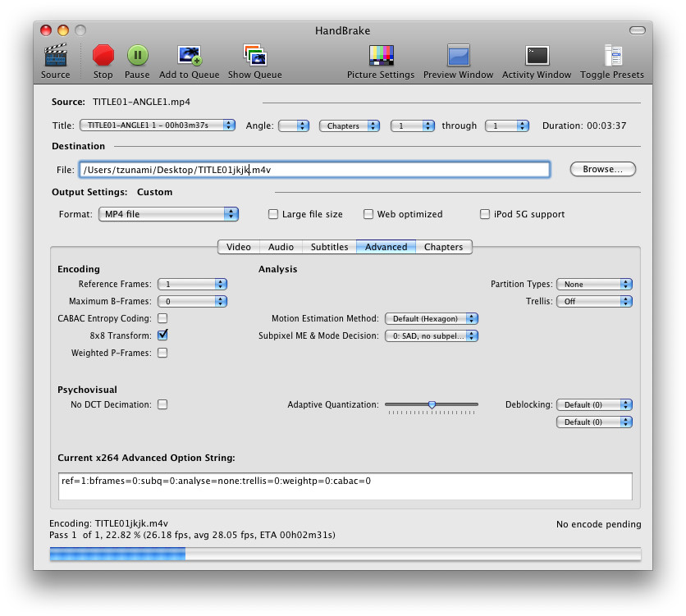Open the Angle dropdown

[x=294, y=126]
